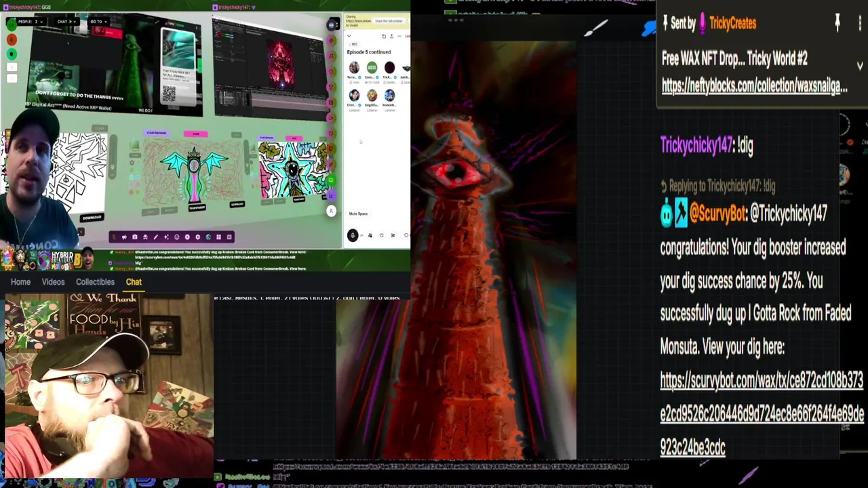
Task: Click Transparent button under the winged drawing
Action: (197, 207)
